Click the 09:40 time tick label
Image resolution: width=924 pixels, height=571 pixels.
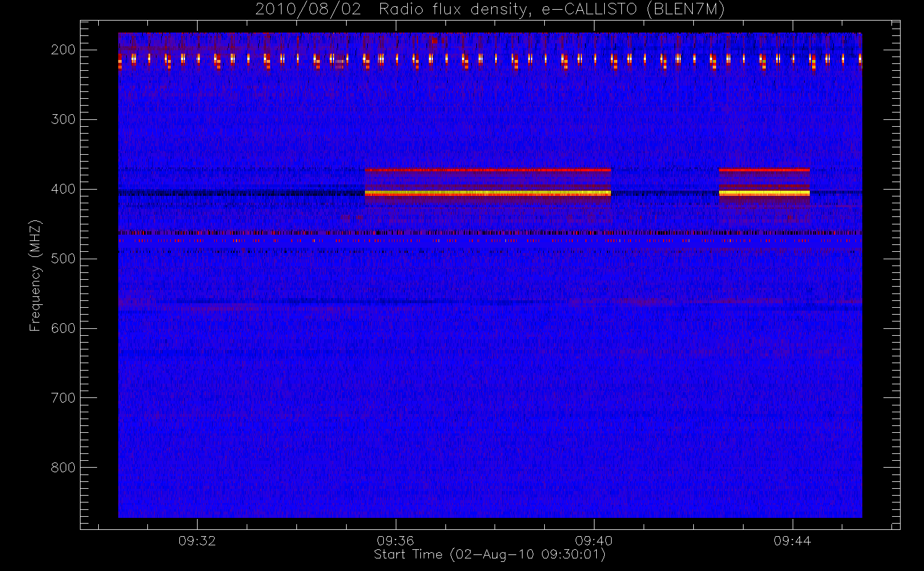pyautogui.click(x=594, y=541)
